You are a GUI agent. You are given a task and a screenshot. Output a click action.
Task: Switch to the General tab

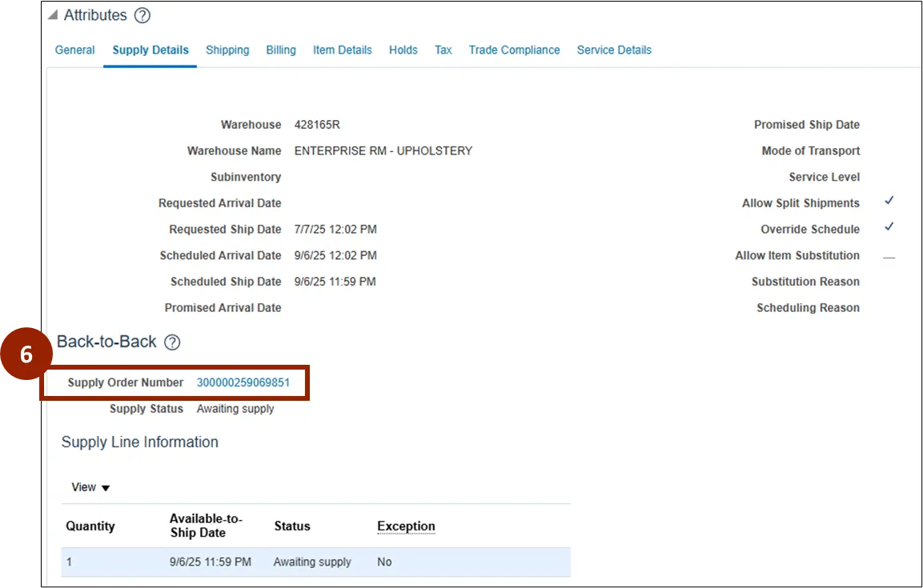(x=75, y=50)
